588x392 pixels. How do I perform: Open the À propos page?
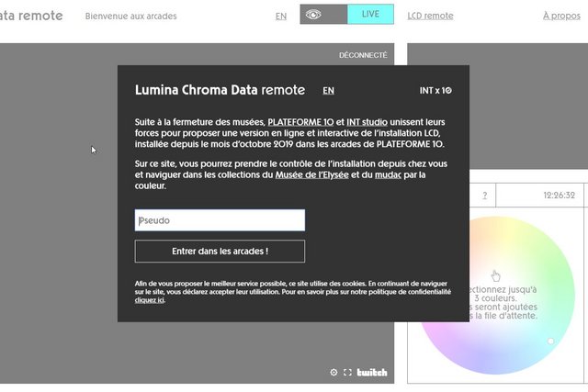pos(560,16)
